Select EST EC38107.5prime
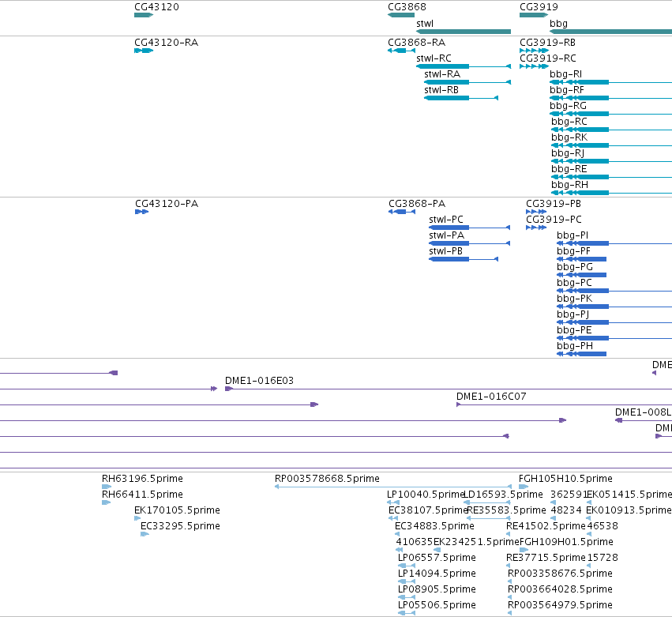The width and height of the screenshot is (672, 617). [393, 518]
